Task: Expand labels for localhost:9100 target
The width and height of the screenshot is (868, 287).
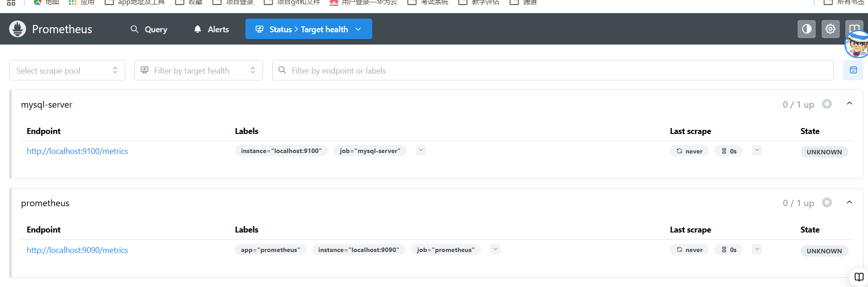Action: pos(421,150)
